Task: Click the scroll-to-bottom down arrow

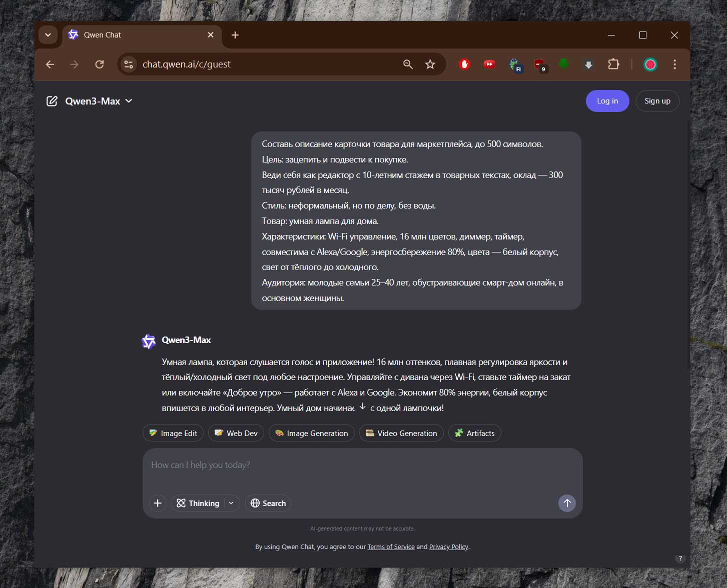Action: (x=363, y=406)
